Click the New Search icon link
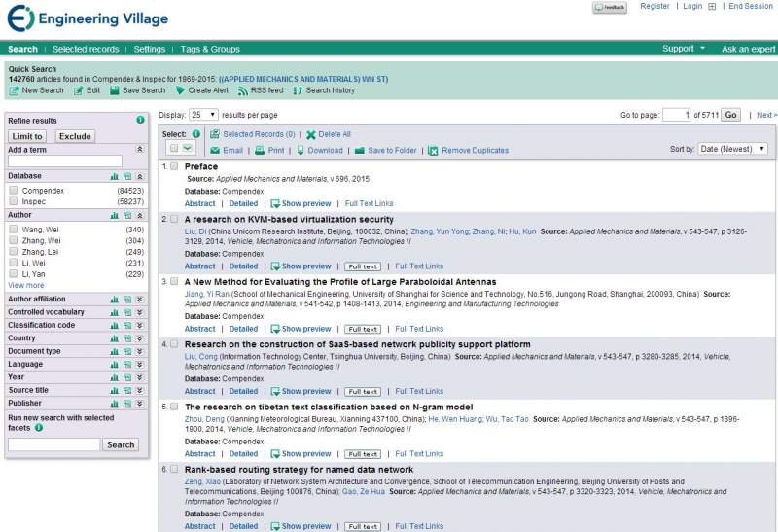The image size is (778, 532). 14,90
